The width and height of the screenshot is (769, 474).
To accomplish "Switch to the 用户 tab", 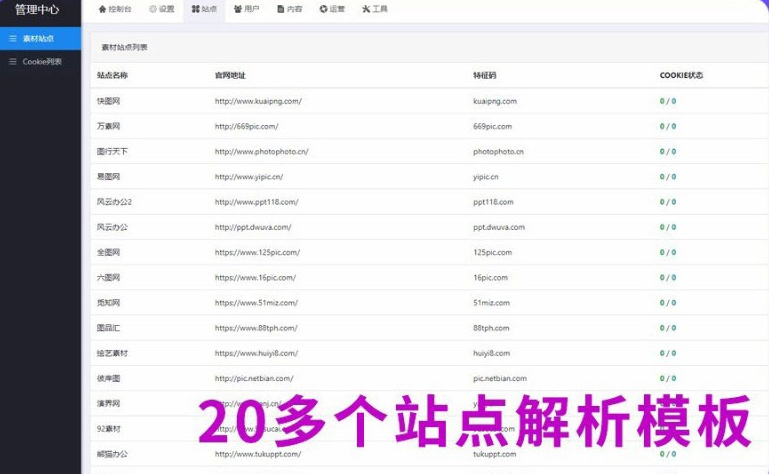I will point(246,9).
